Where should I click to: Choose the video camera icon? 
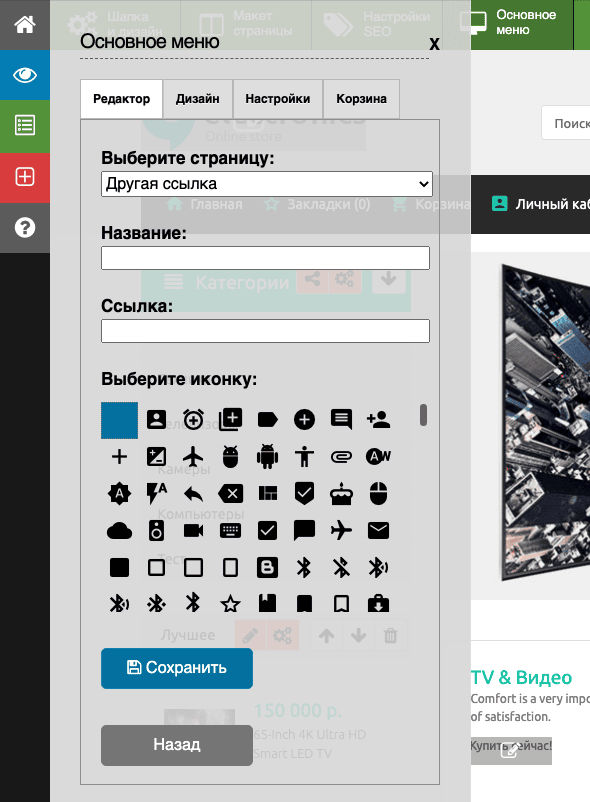tap(193, 531)
